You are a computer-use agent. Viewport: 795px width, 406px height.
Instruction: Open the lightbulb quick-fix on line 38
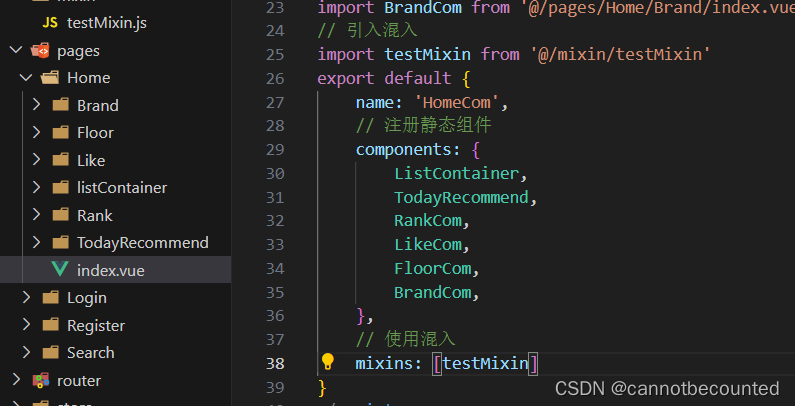[328, 362]
